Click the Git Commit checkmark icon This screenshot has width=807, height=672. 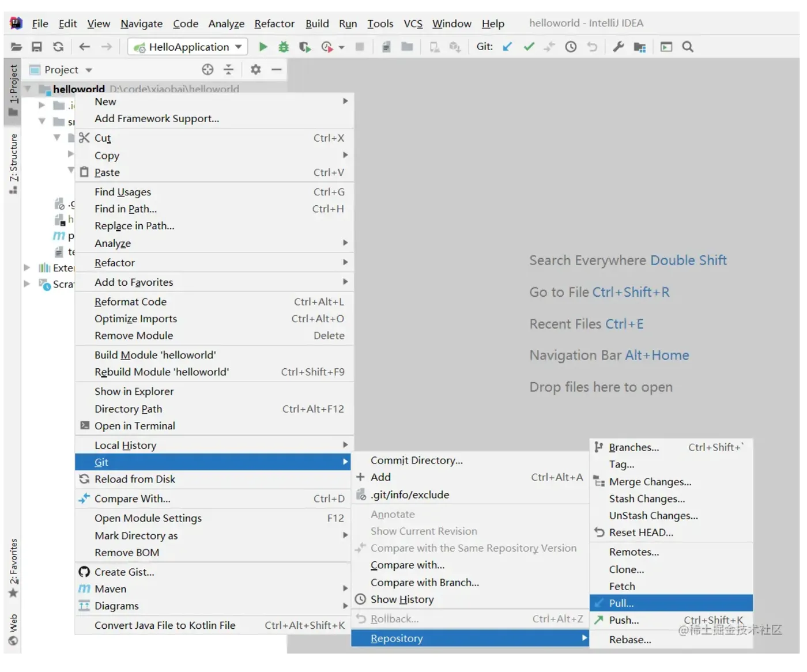(x=529, y=47)
